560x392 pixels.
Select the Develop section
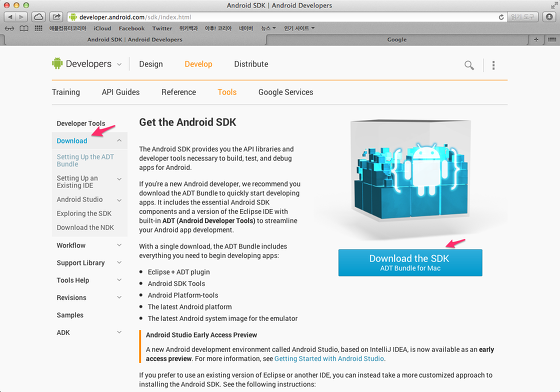(198, 64)
